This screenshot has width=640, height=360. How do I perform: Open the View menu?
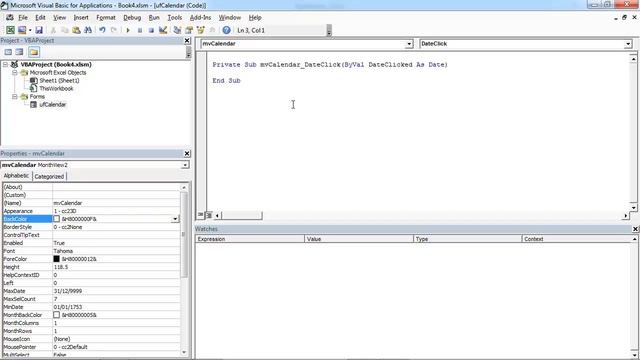click(60, 18)
